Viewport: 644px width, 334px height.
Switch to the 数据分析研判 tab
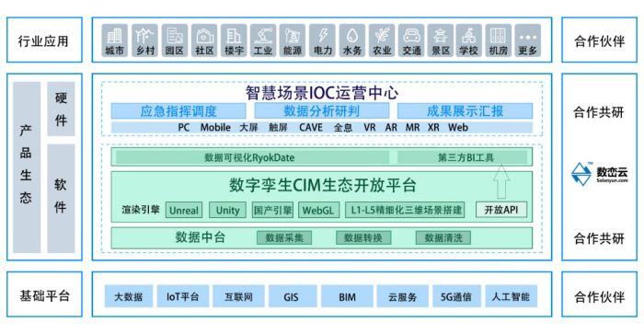[x=322, y=111]
